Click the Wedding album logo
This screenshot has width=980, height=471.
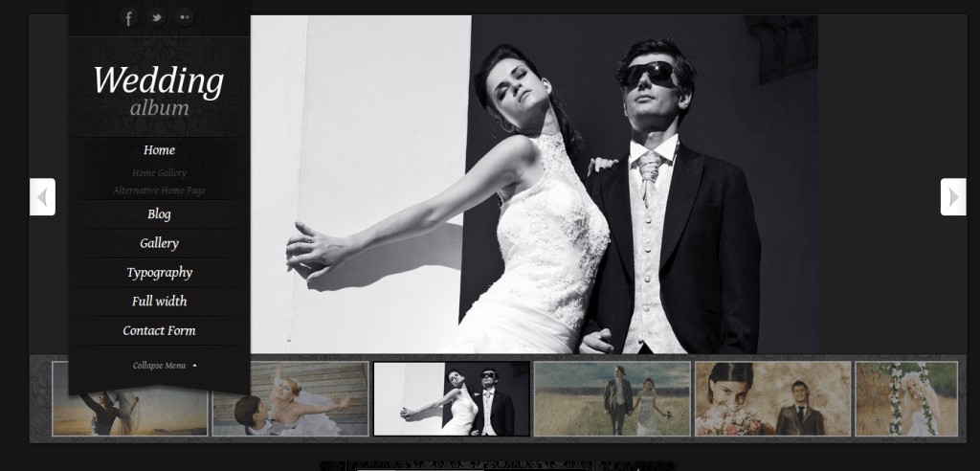point(159,91)
